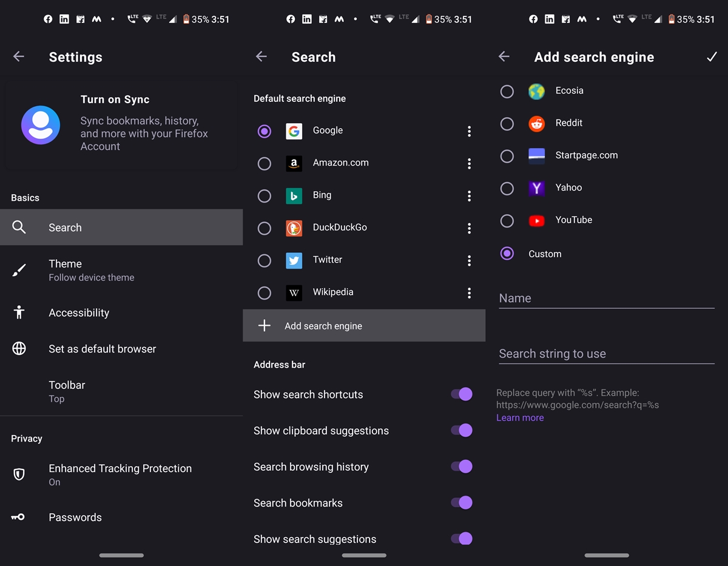Tap the globe icon for default browser
The image size is (728, 566).
pyautogui.click(x=19, y=349)
